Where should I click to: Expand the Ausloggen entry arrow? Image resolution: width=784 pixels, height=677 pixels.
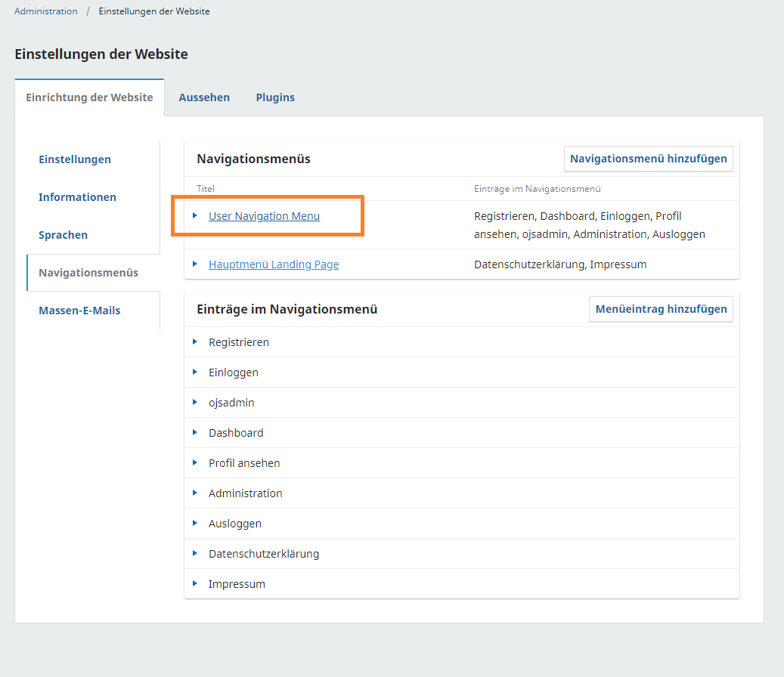click(x=195, y=523)
